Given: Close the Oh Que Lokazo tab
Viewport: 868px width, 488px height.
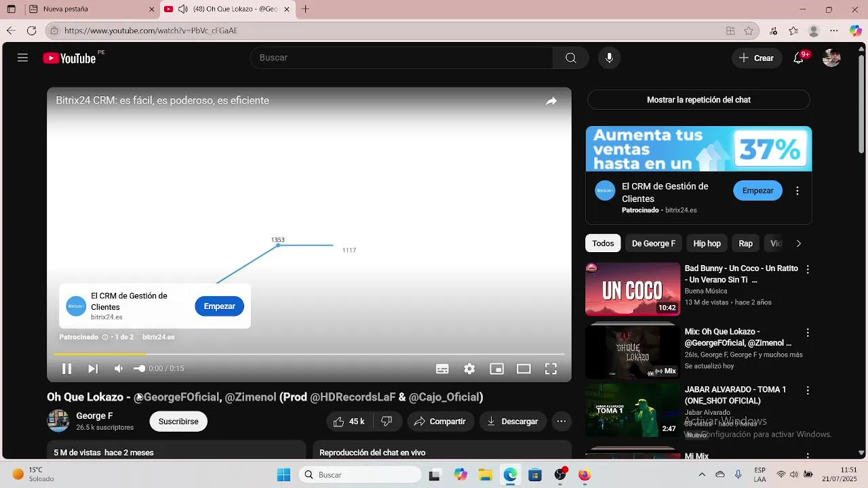Looking at the screenshot, I should click(287, 9).
